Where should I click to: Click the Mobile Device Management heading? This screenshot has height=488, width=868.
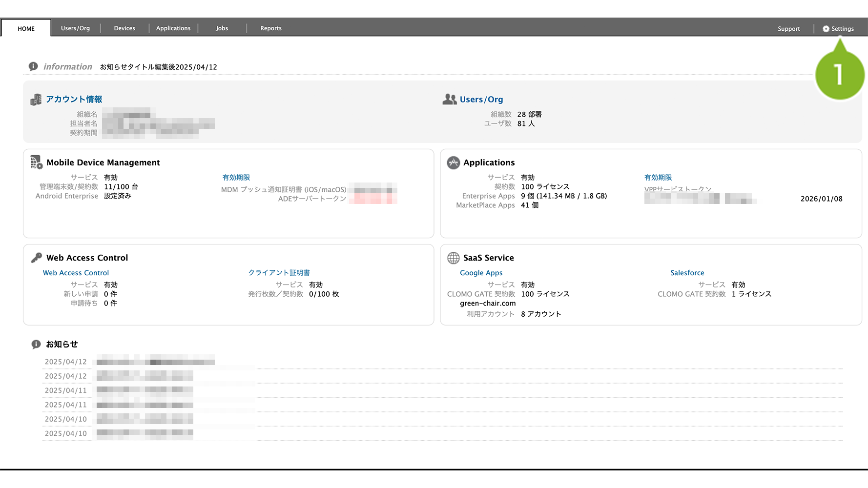pyautogui.click(x=103, y=163)
